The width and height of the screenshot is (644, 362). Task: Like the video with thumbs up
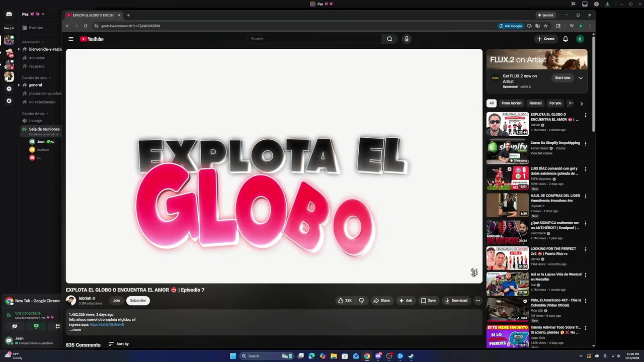coord(345,301)
